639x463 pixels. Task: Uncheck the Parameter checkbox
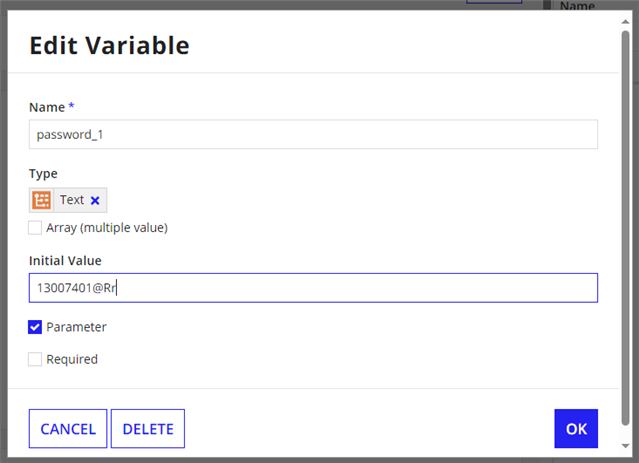[35, 327]
